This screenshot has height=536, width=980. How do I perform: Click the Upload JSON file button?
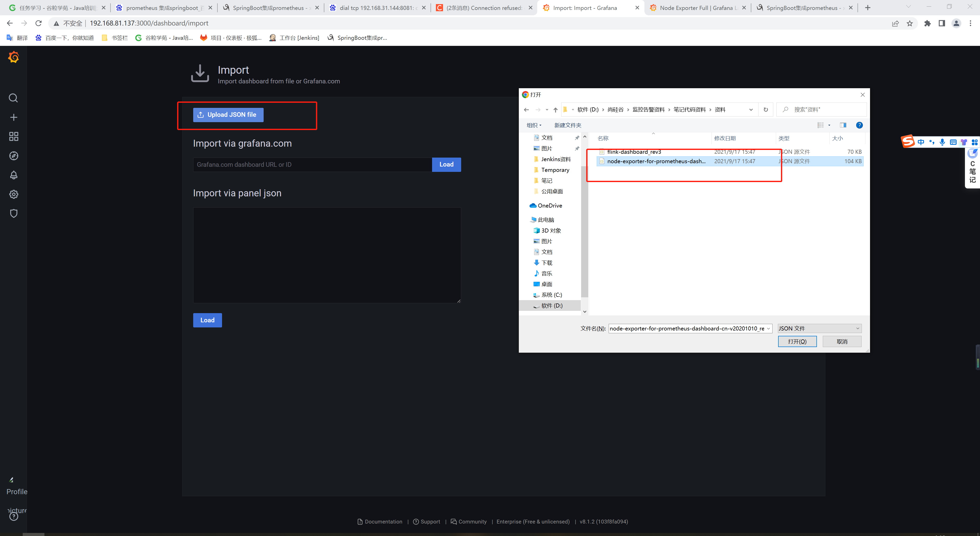pyautogui.click(x=228, y=115)
